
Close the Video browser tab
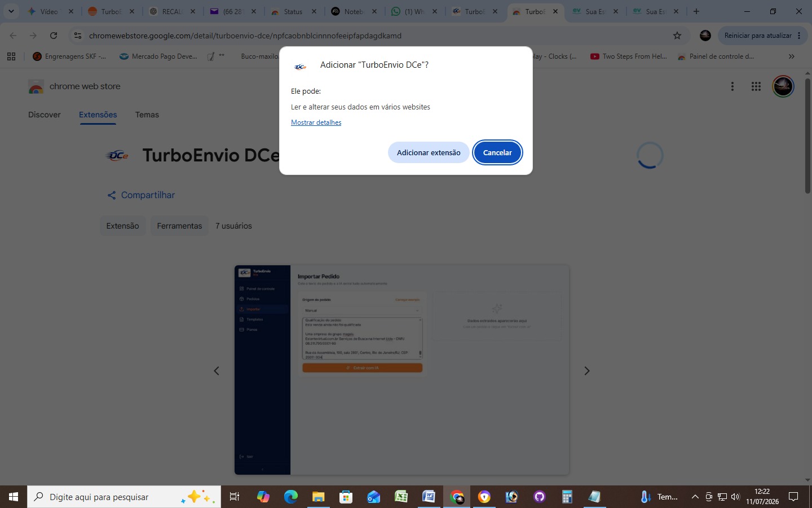[71, 11]
